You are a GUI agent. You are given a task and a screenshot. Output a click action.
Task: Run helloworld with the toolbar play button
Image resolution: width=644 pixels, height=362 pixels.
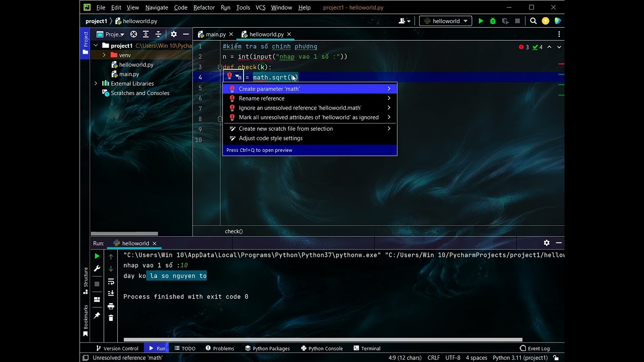coord(481,21)
